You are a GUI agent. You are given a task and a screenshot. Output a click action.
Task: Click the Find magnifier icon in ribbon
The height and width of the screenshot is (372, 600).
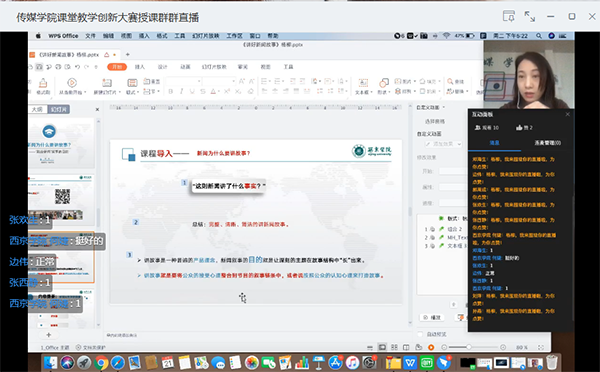coord(450,81)
